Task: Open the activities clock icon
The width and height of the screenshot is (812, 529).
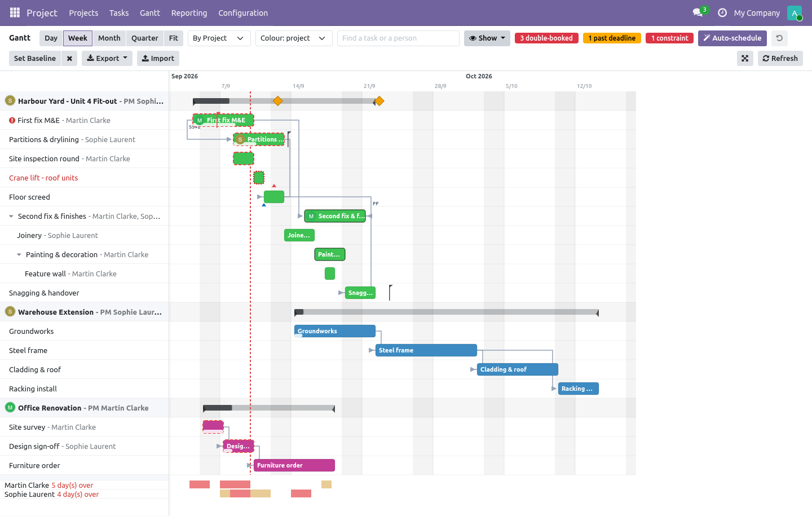Action: click(x=722, y=12)
